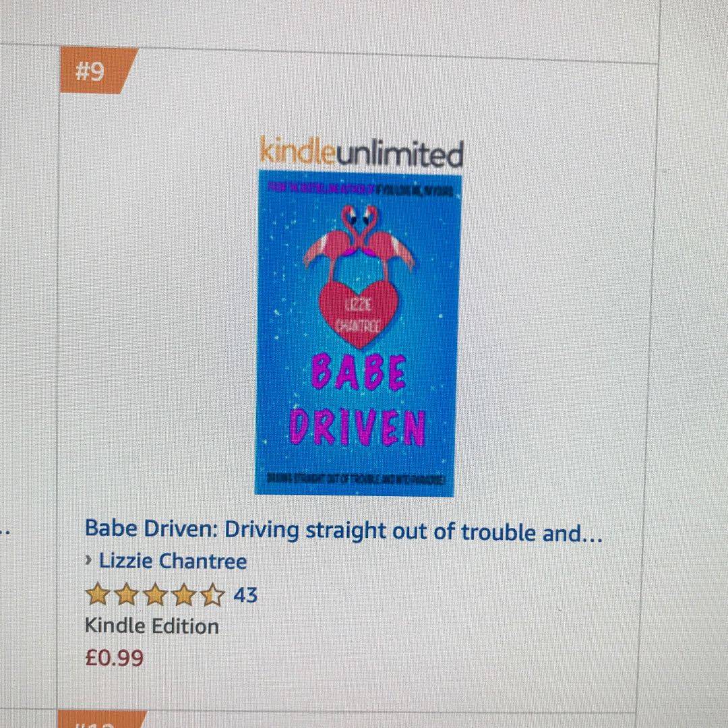Click the second gold rating star

point(126,595)
